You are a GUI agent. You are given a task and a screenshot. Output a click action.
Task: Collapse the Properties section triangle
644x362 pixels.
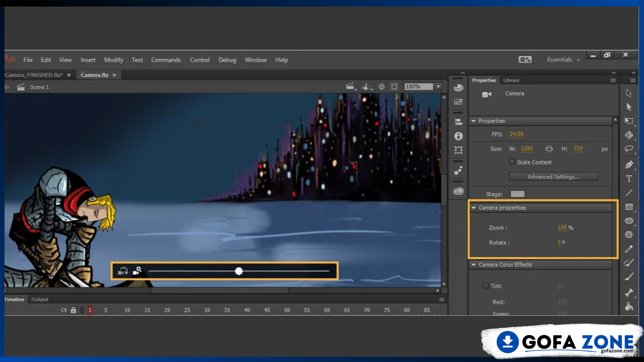(474, 121)
